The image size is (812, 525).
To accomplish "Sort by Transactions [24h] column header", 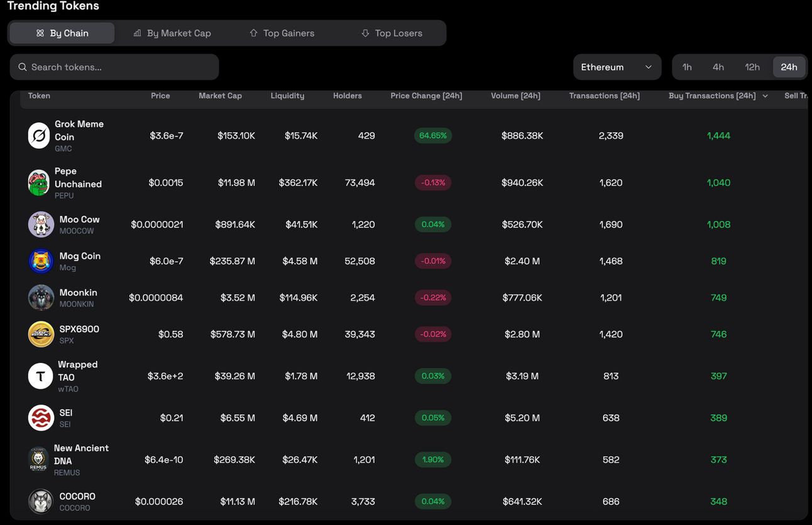I will coord(605,96).
